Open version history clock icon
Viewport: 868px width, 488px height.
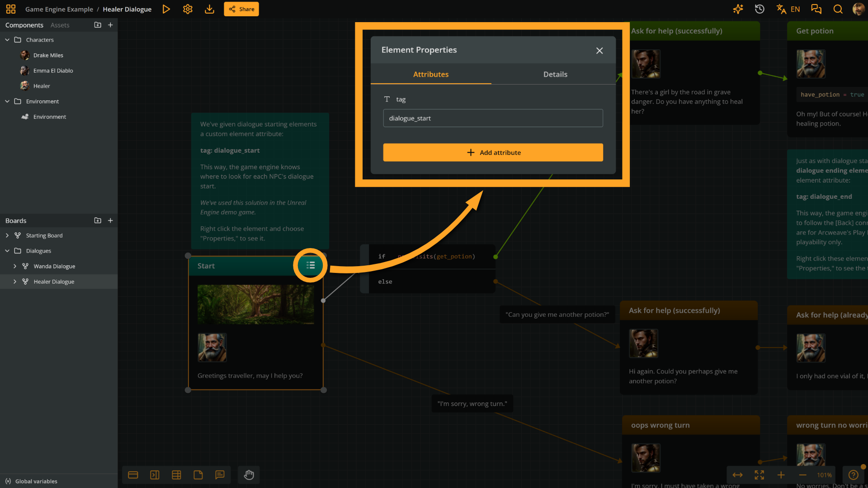click(x=759, y=9)
